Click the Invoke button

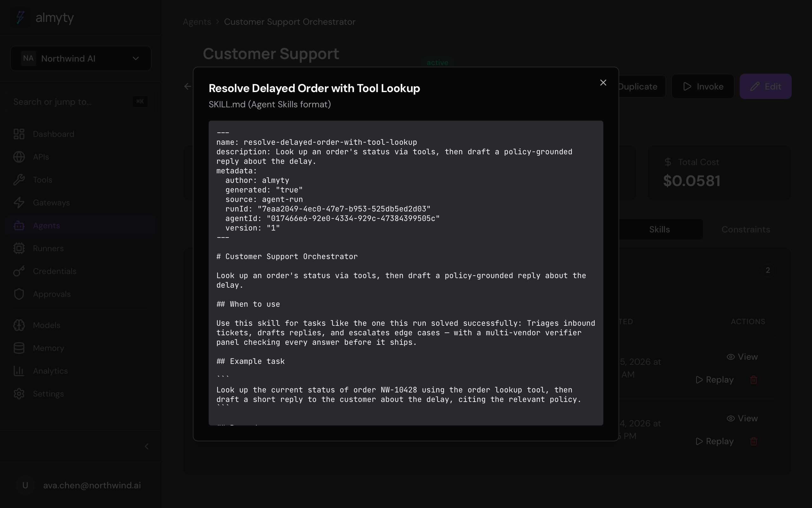coord(703,86)
